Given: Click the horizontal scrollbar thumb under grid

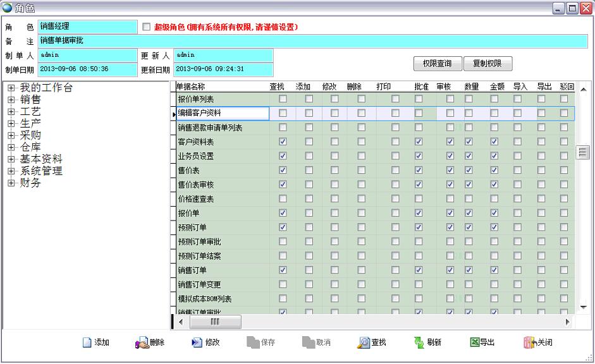Looking at the screenshot, I should [215, 322].
